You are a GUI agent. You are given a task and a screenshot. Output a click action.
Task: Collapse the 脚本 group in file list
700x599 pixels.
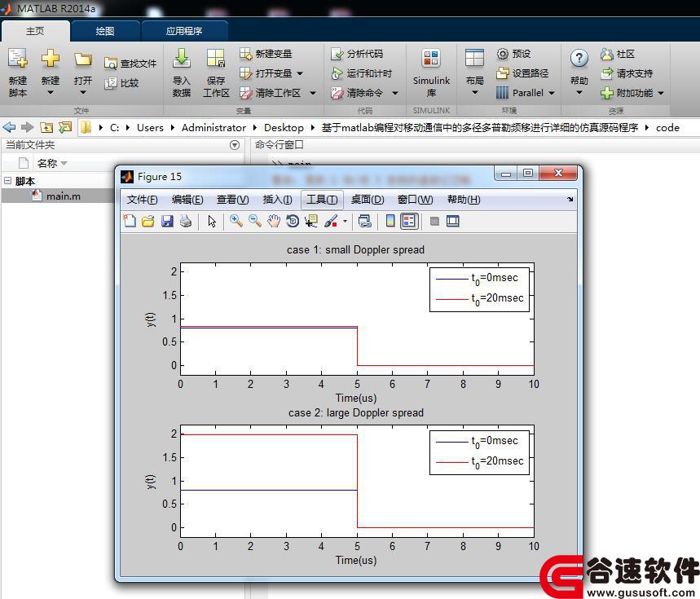[x=7, y=181]
